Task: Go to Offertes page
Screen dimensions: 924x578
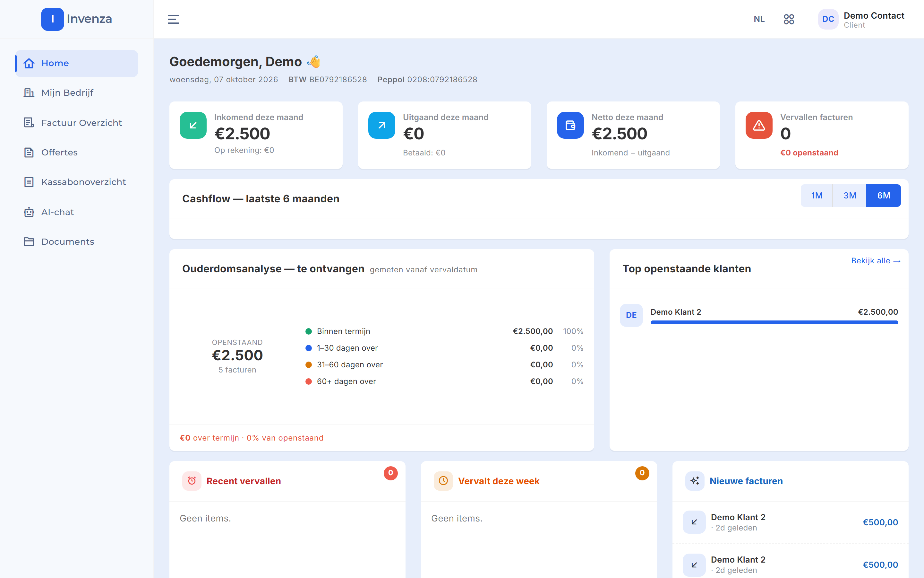Action: (76, 153)
